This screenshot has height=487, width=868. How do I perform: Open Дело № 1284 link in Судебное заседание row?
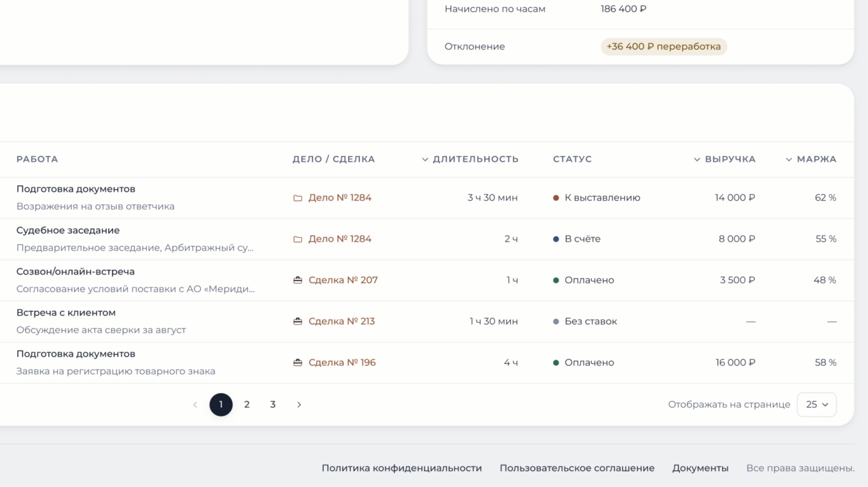pyautogui.click(x=340, y=239)
